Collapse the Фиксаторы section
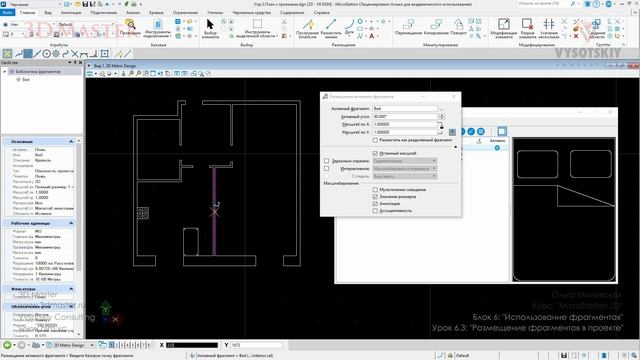The image size is (640, 360). click(x=71, y=289)
